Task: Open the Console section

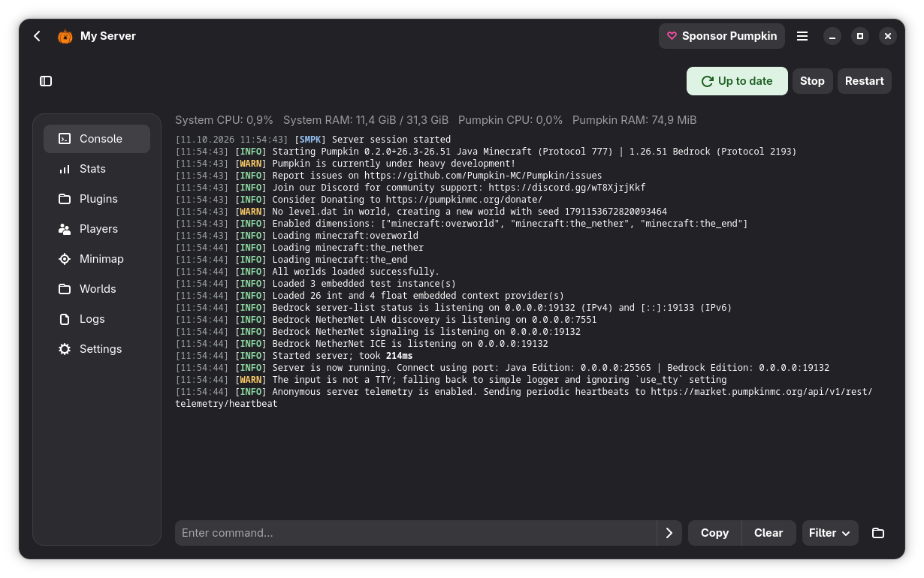Action: tap(97, 139)
